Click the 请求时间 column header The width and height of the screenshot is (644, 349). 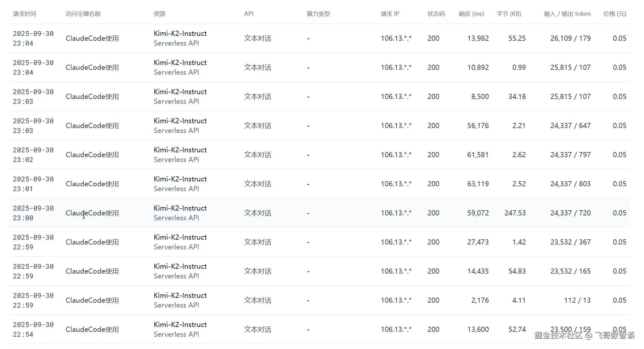25,14
